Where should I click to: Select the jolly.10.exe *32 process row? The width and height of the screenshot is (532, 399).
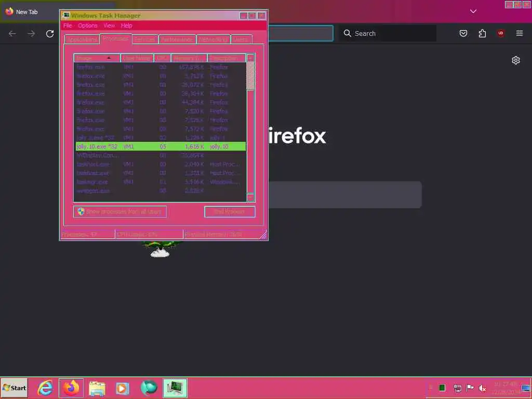161,147
